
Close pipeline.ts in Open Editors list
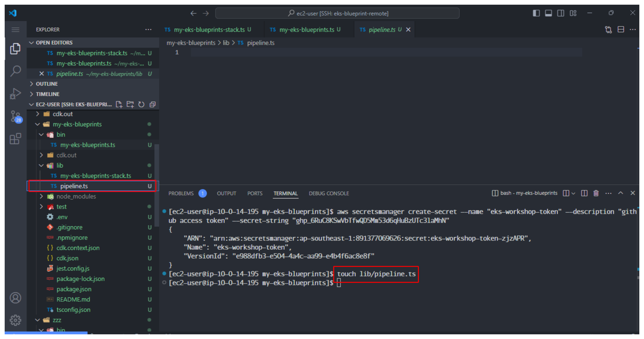click(x=42, y=74)
